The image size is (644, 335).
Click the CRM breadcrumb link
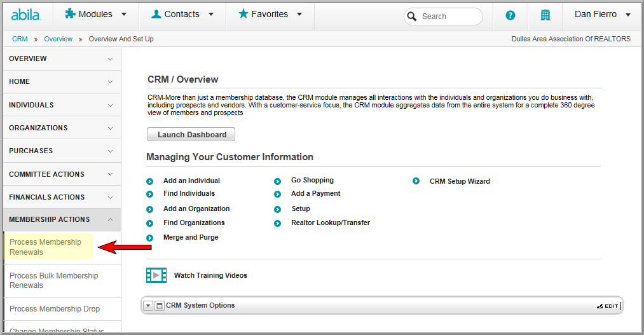point(20,39)
